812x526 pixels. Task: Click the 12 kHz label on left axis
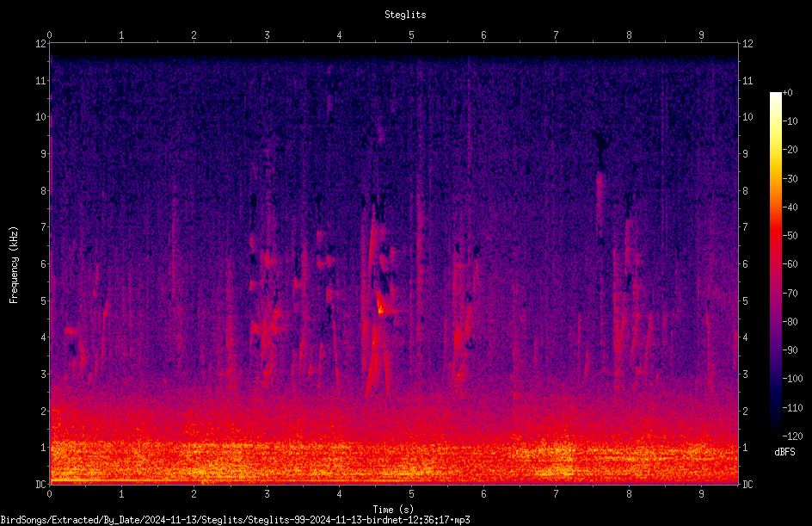tap(41, 44)
